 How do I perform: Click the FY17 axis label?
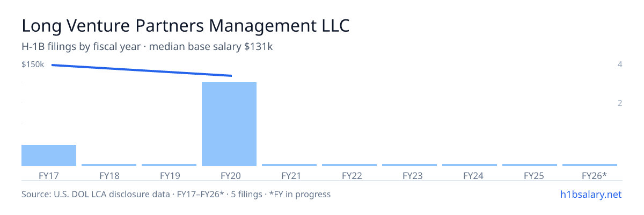(x=49, y=175)
